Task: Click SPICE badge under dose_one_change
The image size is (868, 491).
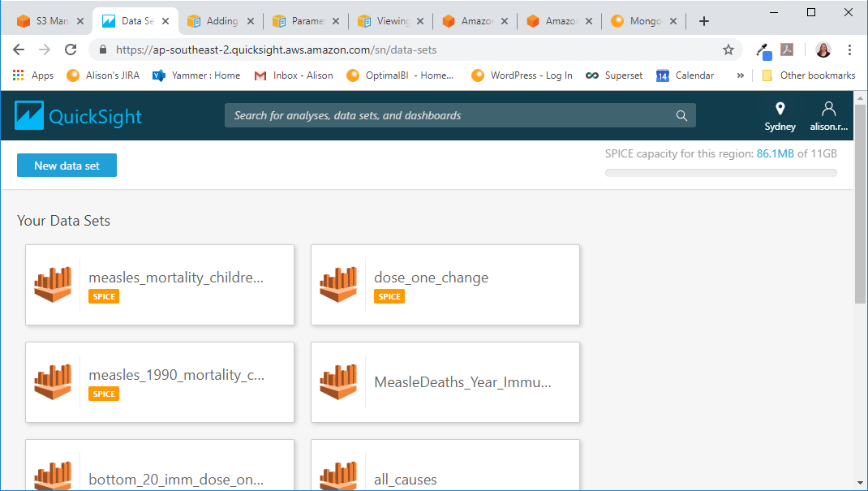Action: click(x=389, y=297)
